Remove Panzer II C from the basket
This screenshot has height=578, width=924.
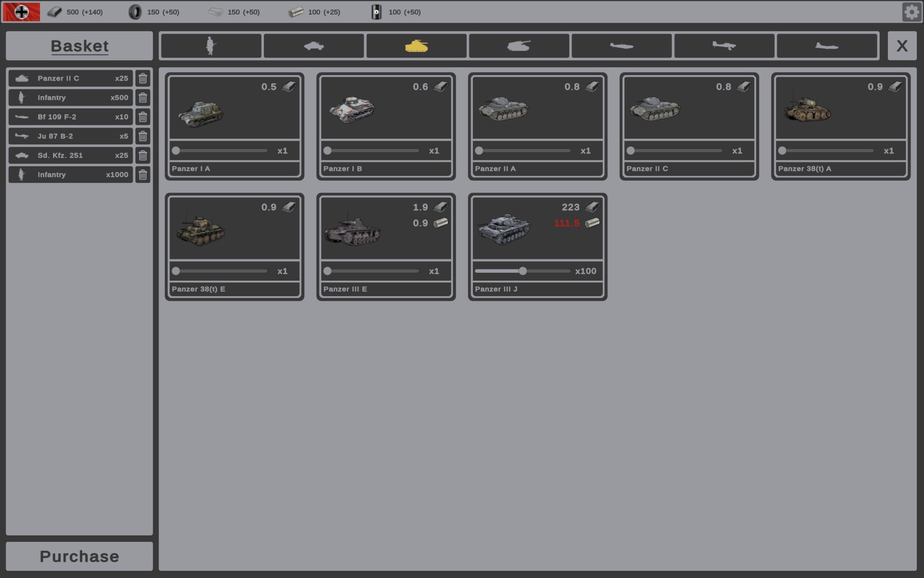click(x=143, y=78)
